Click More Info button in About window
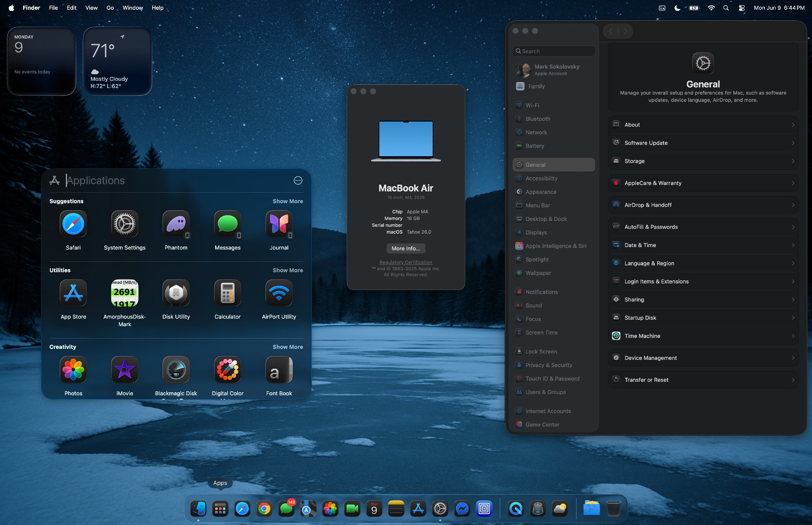This screenshot has width=812, height=525. click(x=406, y=248)
